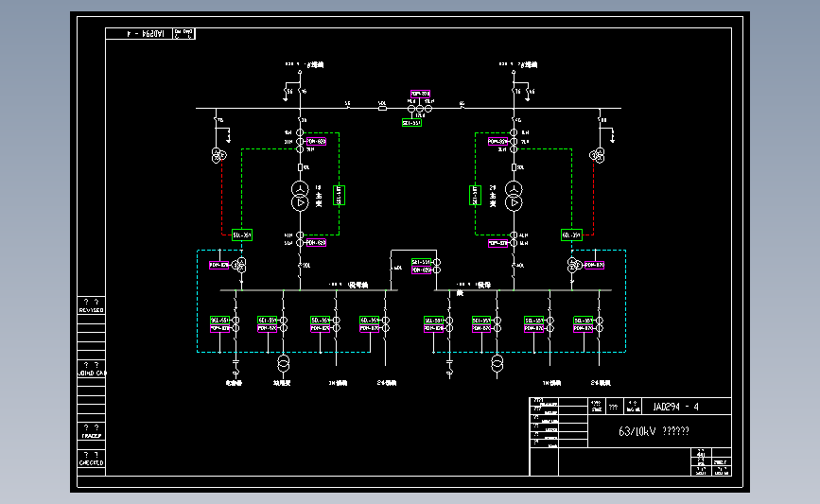
Task: Select the mirrored drawing number at the top-left corner
Action: pos(146,33)
